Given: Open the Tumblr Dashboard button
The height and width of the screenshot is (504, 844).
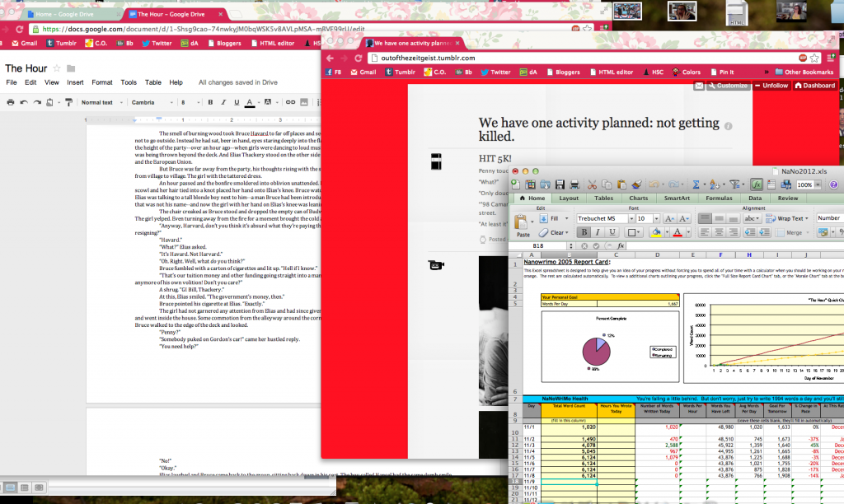Looking at the screenshot, I should tap(814, 86).
